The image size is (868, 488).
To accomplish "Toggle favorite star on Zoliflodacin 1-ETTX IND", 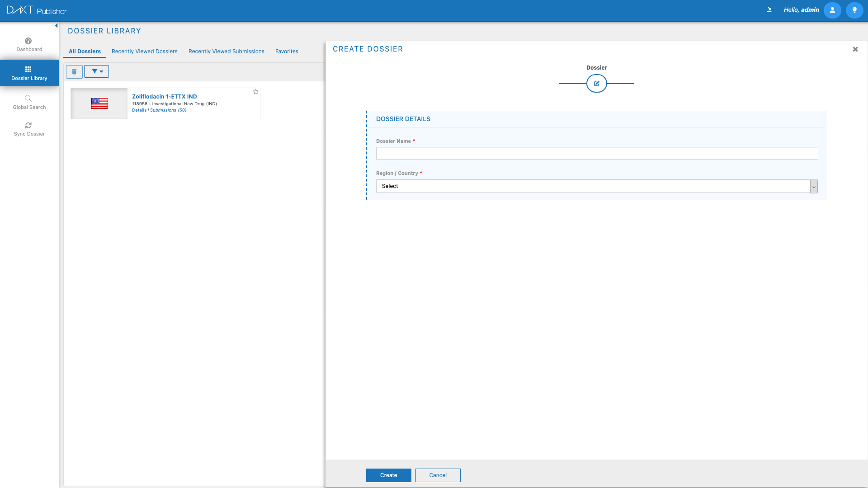I will point(256,92).
